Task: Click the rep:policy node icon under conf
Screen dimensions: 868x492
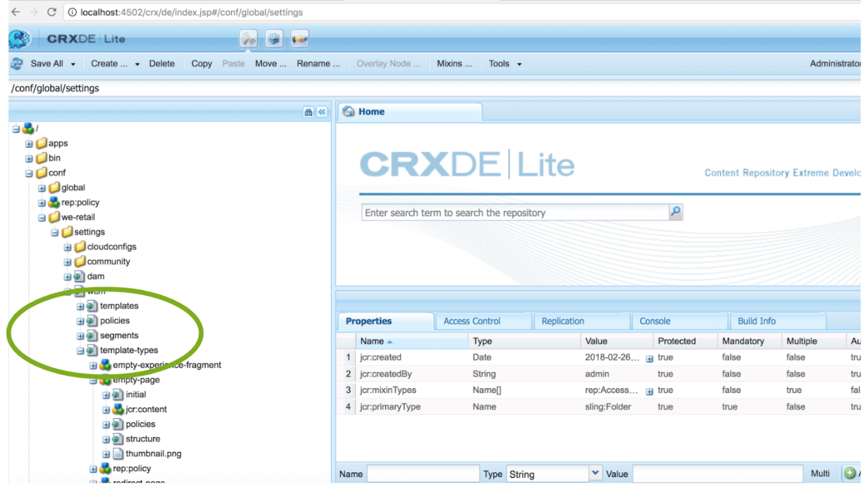Action: coord(54,202)
